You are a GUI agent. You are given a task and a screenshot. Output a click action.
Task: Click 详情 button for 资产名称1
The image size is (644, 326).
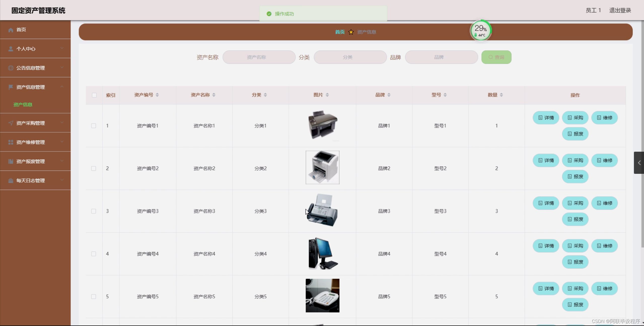tap(546, 118)
